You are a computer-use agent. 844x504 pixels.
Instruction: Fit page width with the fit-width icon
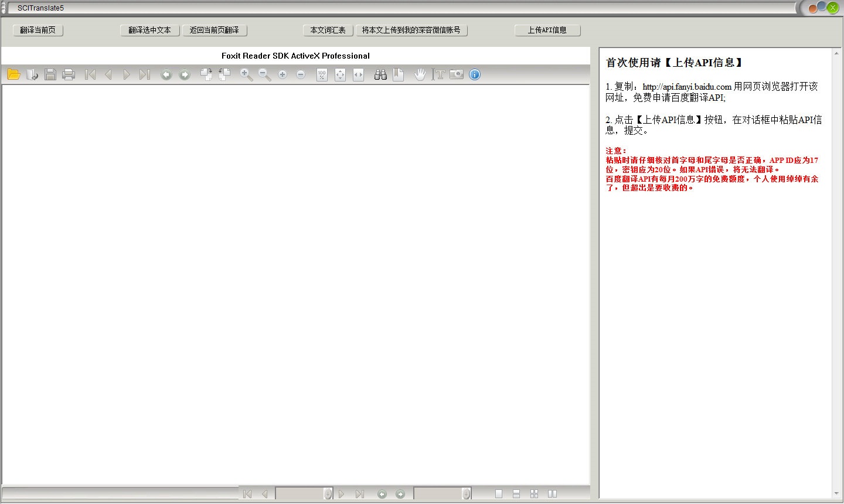click(x=358, y=74)
